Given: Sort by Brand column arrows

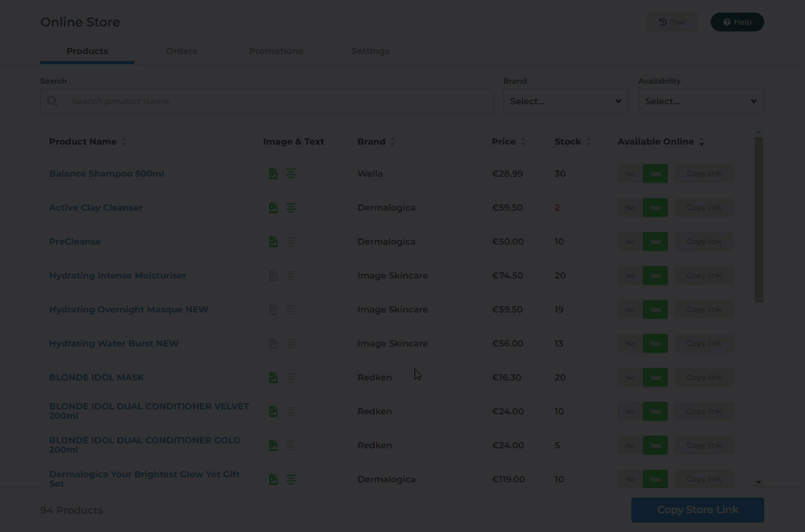Looking at the screenshot, I should tap(393, 141).
